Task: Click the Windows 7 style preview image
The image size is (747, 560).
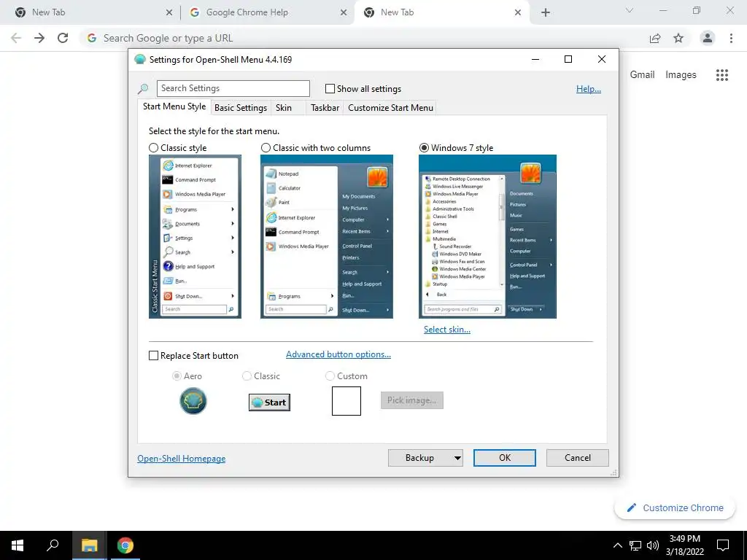Action: (x=488, y=237)
